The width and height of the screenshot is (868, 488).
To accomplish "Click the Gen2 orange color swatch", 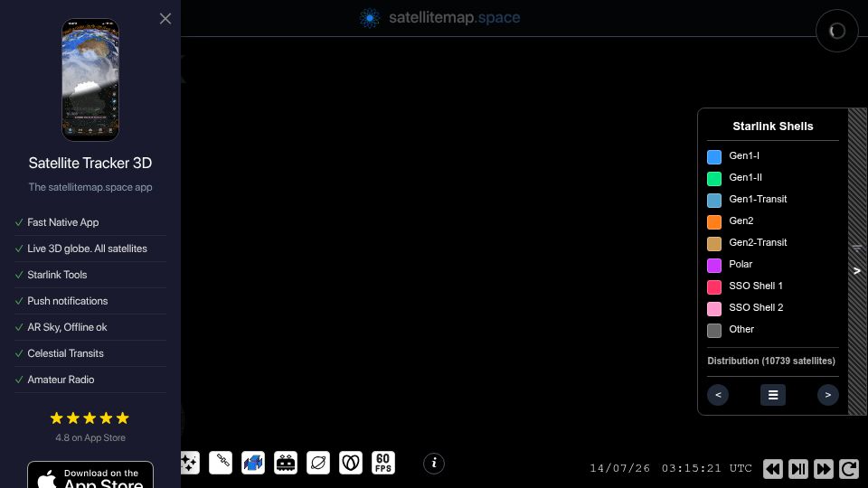I will click(x=714, y=222).
